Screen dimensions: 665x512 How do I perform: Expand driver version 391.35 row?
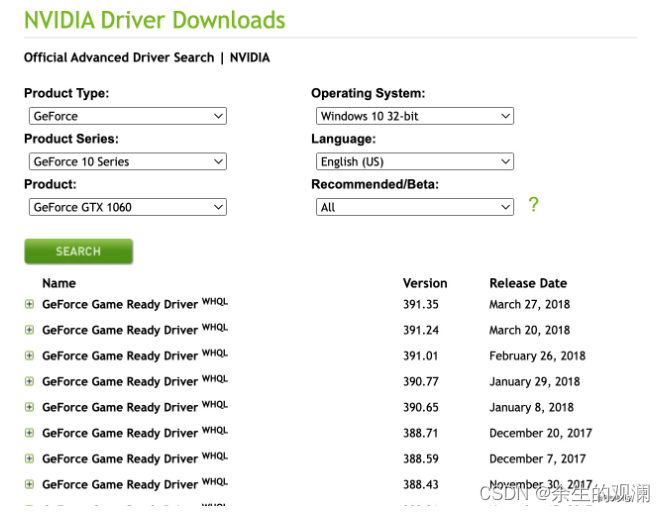coord(29,304)
